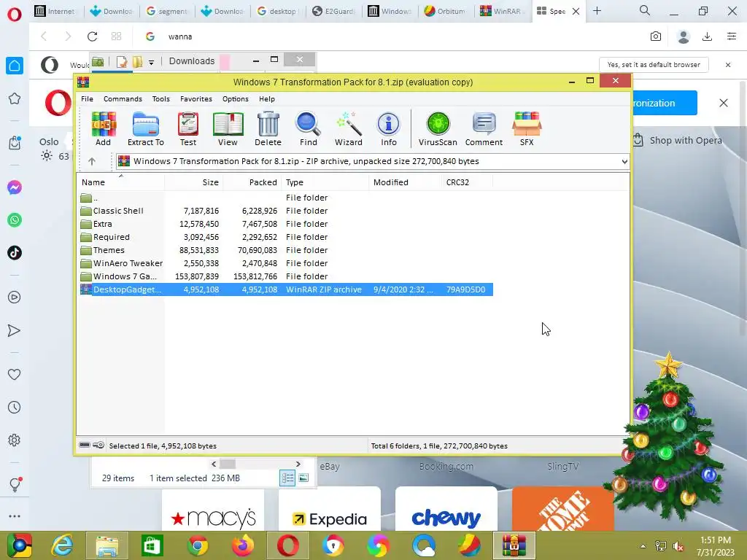Screen dimensions: 747x560
Task: Click the Opera address bar field
Action: (x=391, y=36)
